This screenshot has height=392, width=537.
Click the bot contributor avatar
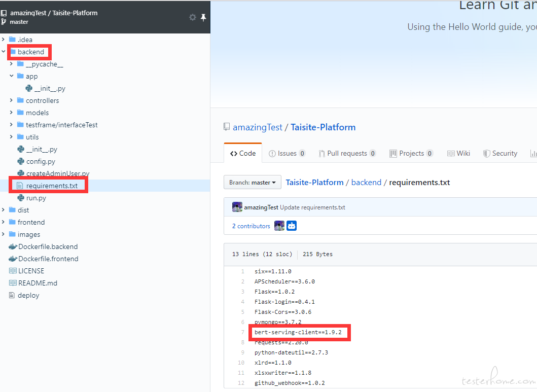[292, 226]
